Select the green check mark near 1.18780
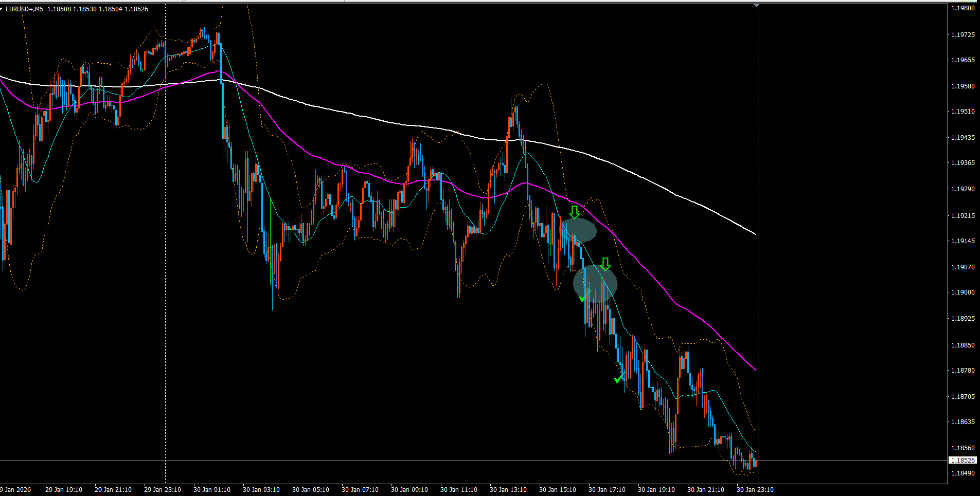 619,378
